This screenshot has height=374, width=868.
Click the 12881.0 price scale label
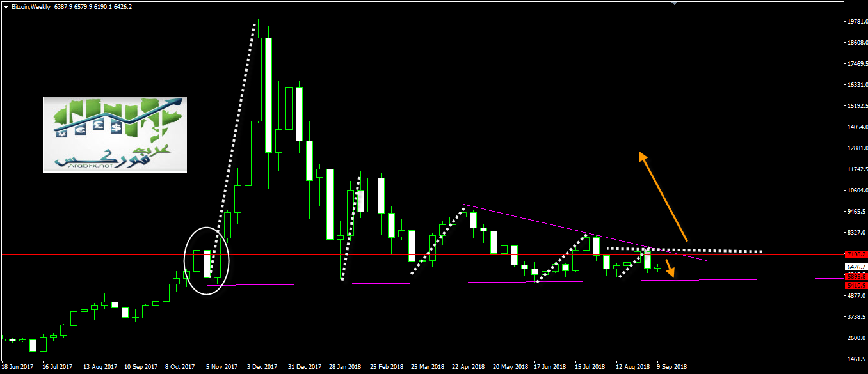click(x=856, y=148)
